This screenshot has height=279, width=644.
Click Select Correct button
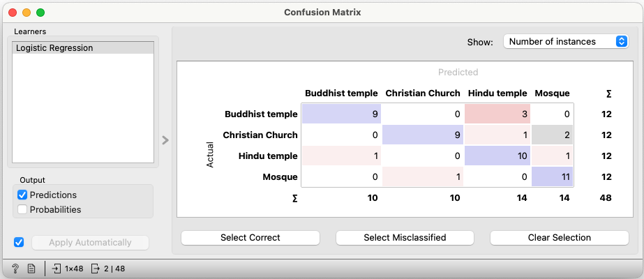tap(250, 238)
